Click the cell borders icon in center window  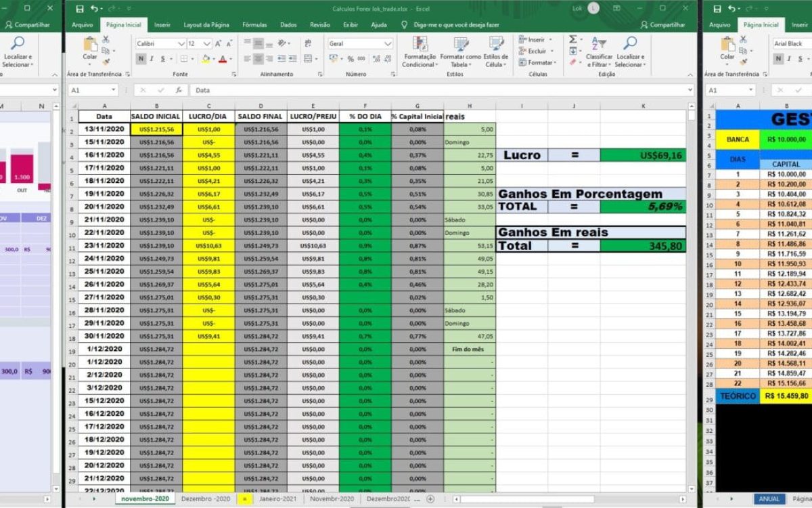[183, 59]
